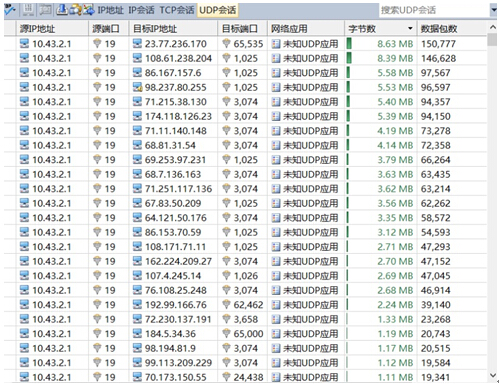The width and height of the screenshot is (499, 386).
Task: Click the green traffic bar for 8.63 MB
Action: click(x=349, y=43)
